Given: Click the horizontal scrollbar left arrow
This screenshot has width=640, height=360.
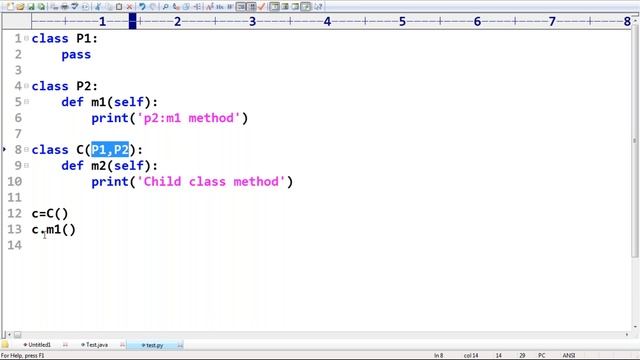Looking at the screenshot, I should [x=9, y=334].
